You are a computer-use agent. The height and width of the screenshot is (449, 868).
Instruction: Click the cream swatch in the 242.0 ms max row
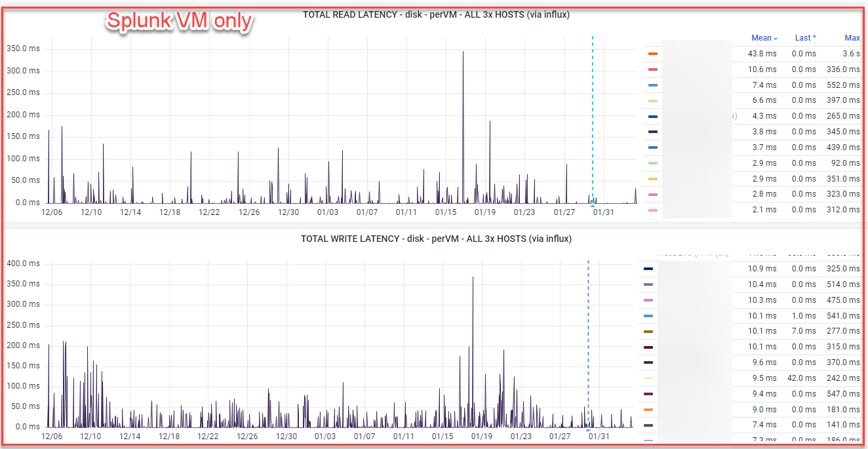[648, 378]
